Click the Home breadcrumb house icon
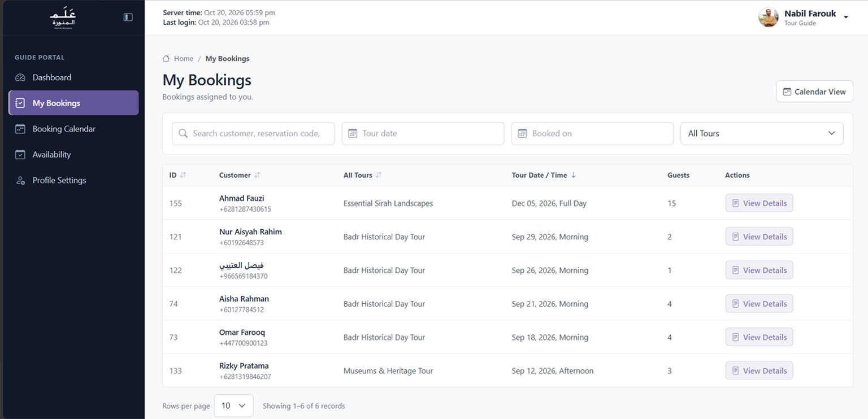 [166, 59]
